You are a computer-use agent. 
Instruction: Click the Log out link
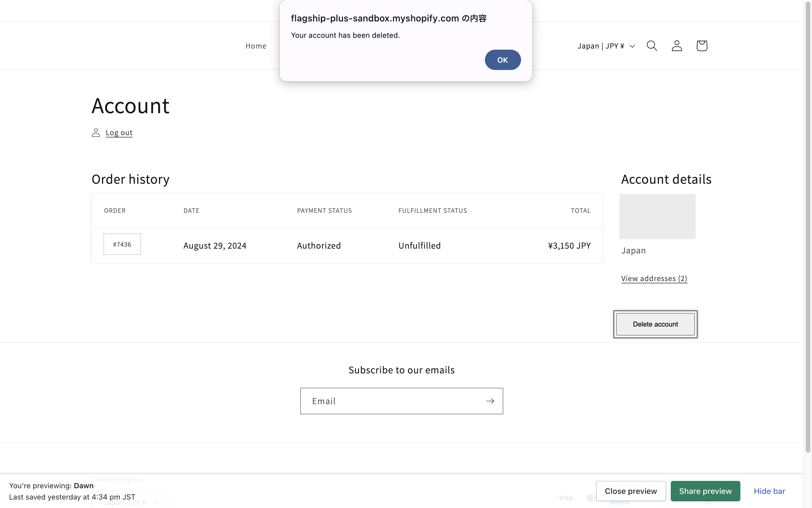click(119, 133)
